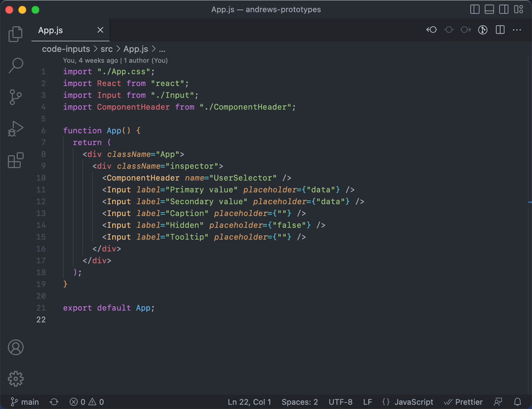Image resolution: width=532 pixels, height=409 pixels.
Task: Open the UTF-8 encoding picker
Action: coord(340,401)
